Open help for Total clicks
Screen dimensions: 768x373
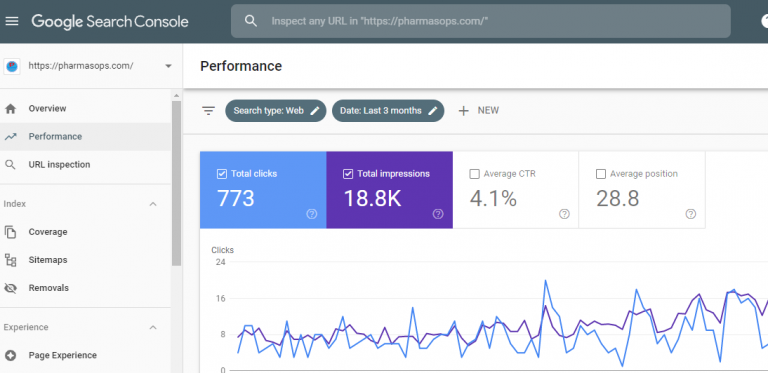tap(312, 214)
